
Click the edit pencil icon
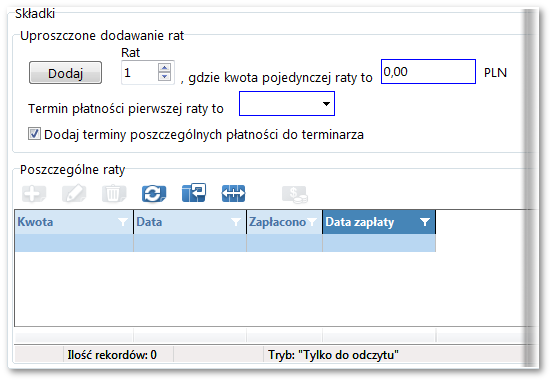tap(74, 194)
